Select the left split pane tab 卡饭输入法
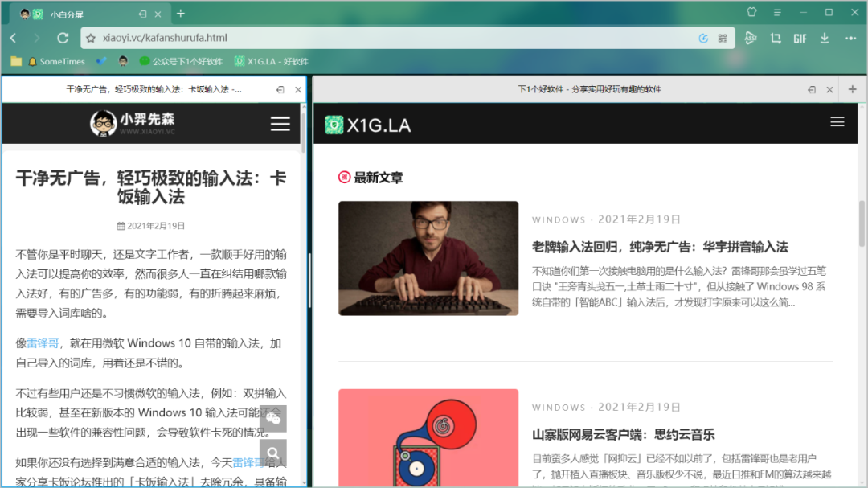 click(154, 89)
